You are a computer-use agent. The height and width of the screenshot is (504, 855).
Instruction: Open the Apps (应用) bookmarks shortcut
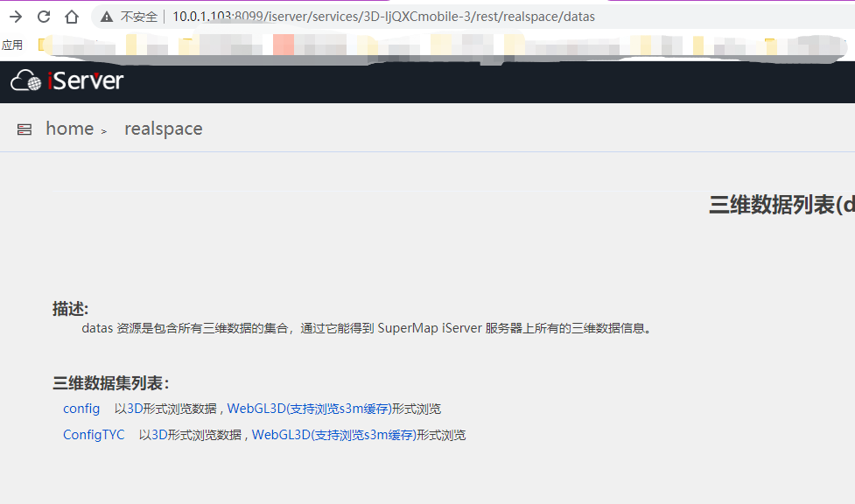tap(12, 45)
